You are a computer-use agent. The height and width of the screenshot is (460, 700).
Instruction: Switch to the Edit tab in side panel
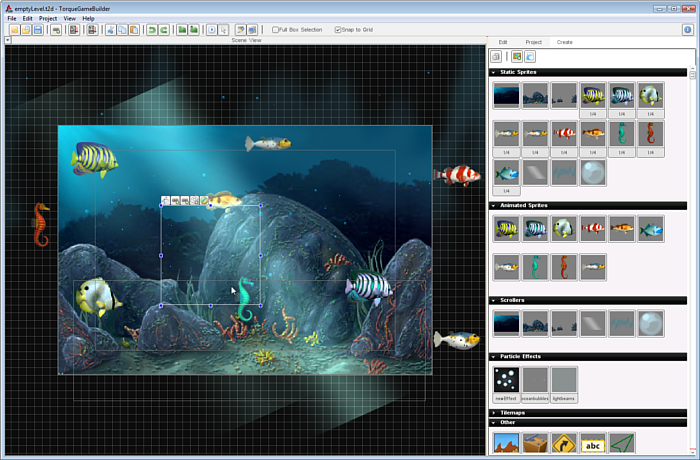503,42
